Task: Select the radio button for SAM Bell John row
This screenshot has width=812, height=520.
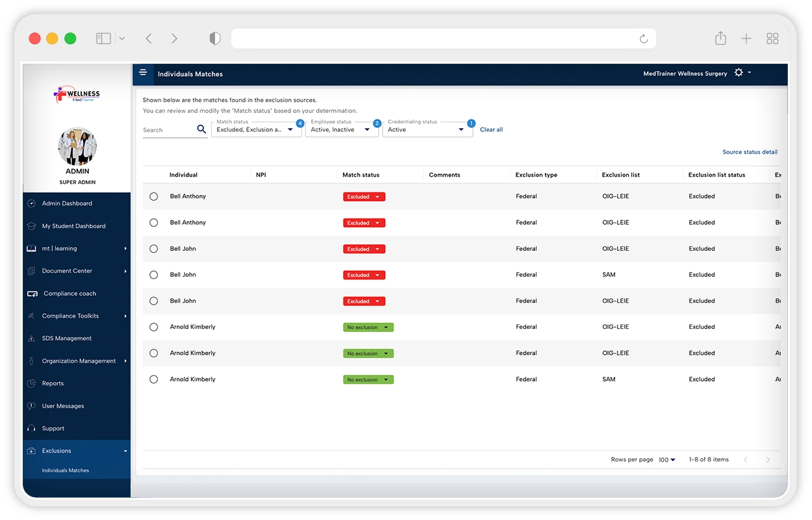Action: pyautogui.click(x=154, y=275)
